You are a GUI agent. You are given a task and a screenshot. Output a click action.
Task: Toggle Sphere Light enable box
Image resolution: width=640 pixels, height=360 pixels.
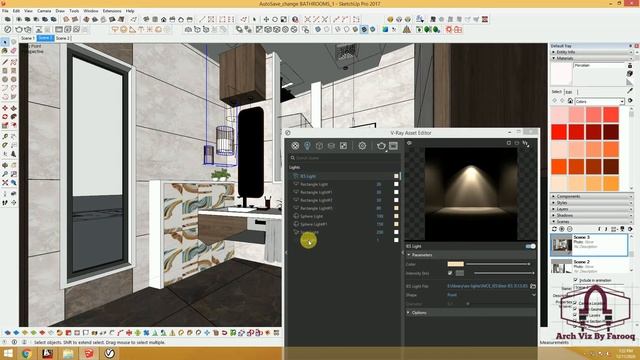[396, 216]
